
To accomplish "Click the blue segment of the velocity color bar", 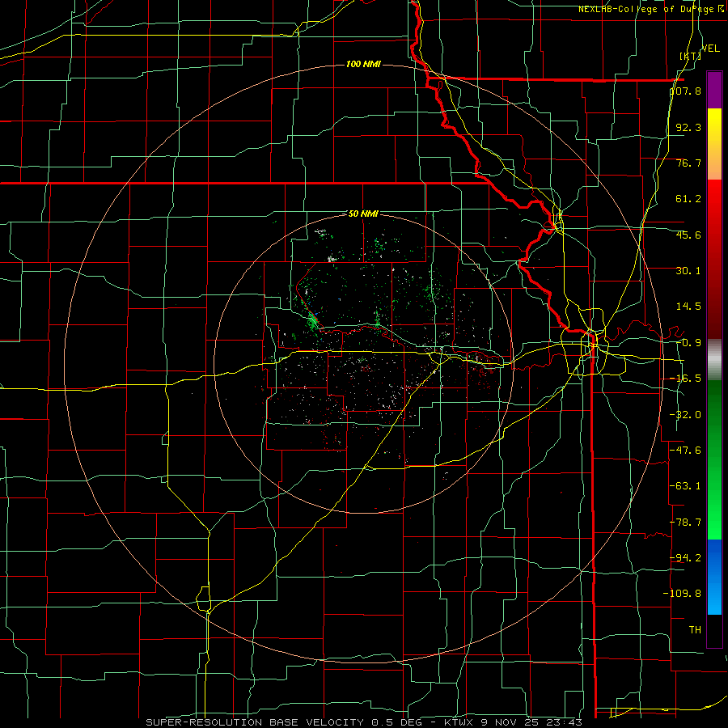I will point(714,577).
